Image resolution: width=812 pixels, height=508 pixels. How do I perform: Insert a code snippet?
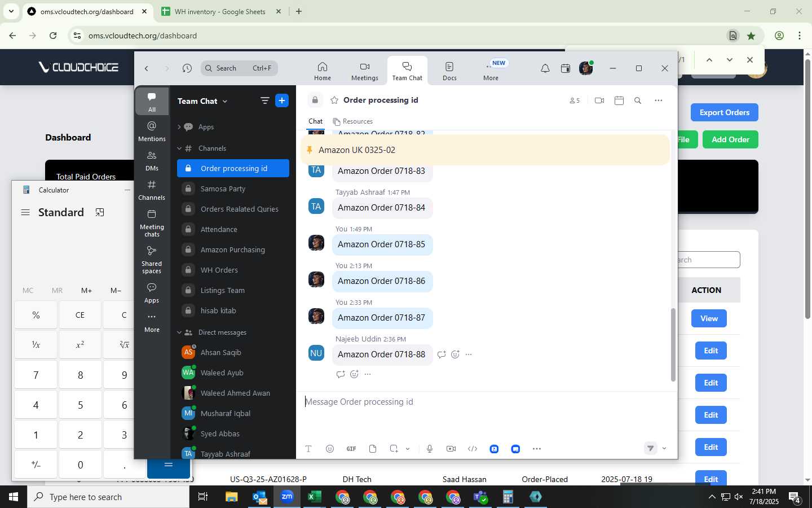tap(473, 449)
